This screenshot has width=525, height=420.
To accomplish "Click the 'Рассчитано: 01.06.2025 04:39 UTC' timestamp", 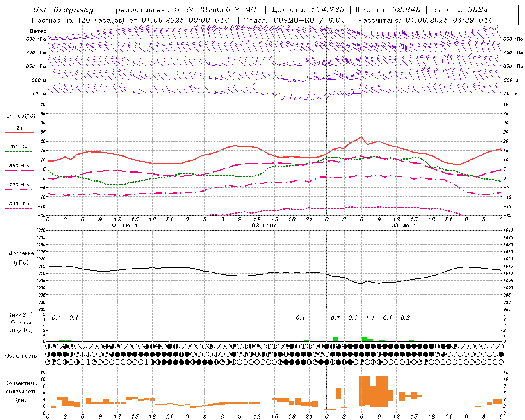I will (x=426, y=20).
